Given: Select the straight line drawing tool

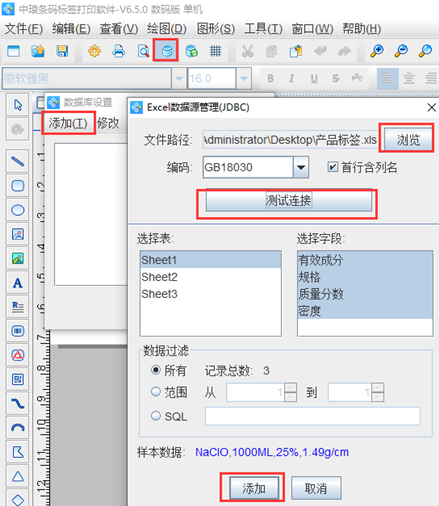Looking at the screenshot, I should (x=18, y=161).
